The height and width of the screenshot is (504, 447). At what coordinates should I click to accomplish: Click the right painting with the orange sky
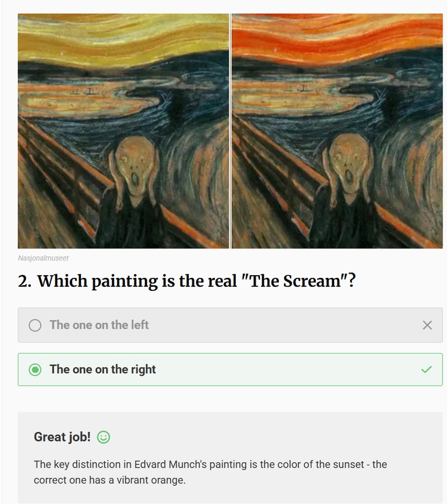pyautogui.click(x=337, y=131)
